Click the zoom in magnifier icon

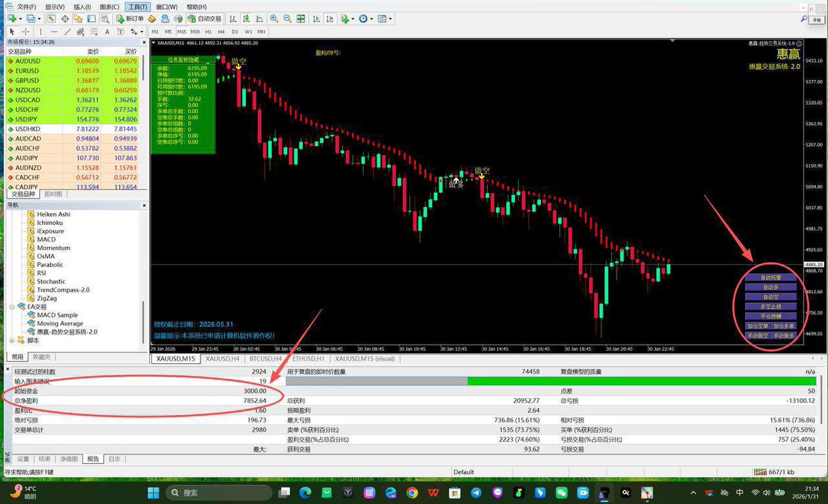tap(274, 19)
